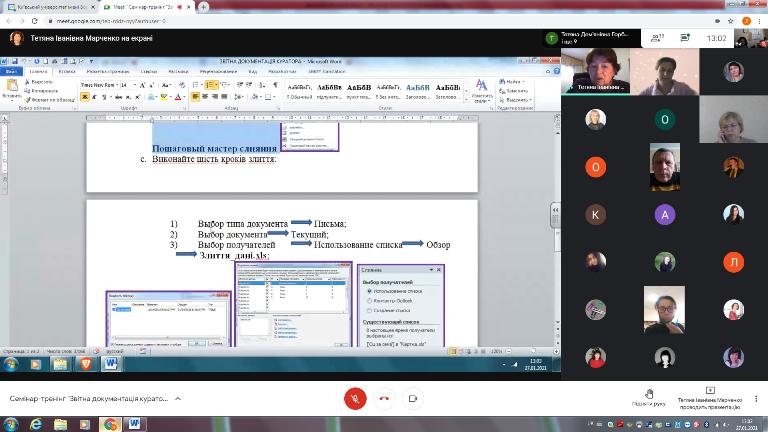Screen dimensions: 768x432
Task: Click the Windows Start button
Action: pos(8,422)
